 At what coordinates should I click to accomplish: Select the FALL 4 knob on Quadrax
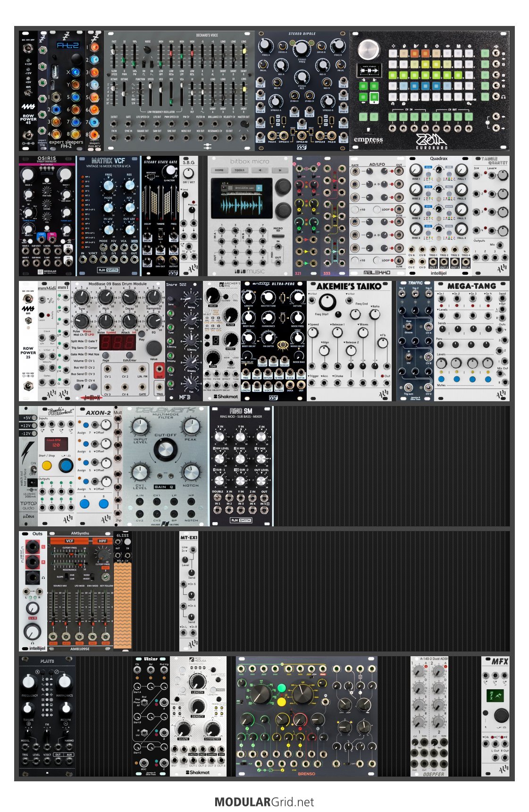point(462,229)
